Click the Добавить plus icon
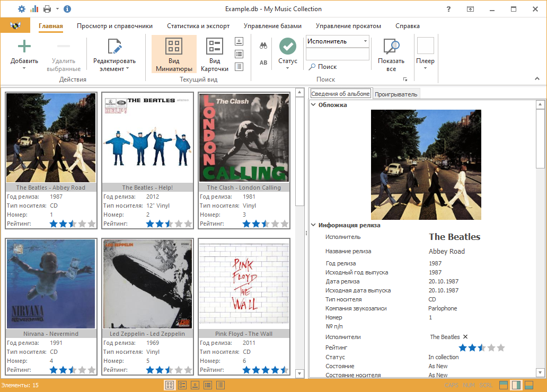Viewport: 547px width, 392px height. (24, 46)
